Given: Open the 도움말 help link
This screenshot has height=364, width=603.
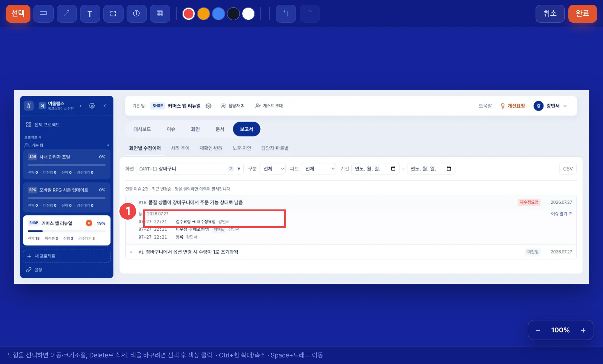Looking at the screenshot, I should (x=485, y=106).
